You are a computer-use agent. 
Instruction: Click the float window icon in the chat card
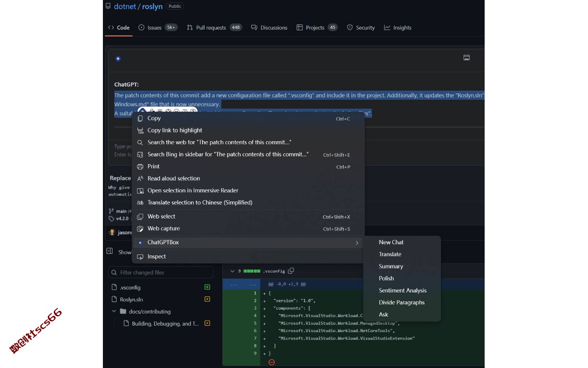click(467, 58)
